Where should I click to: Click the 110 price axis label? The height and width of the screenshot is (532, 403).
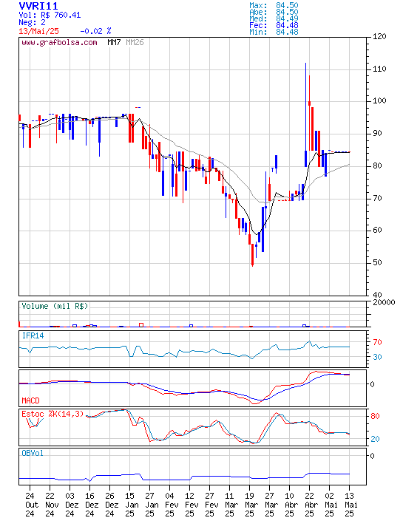coord(379,69)
